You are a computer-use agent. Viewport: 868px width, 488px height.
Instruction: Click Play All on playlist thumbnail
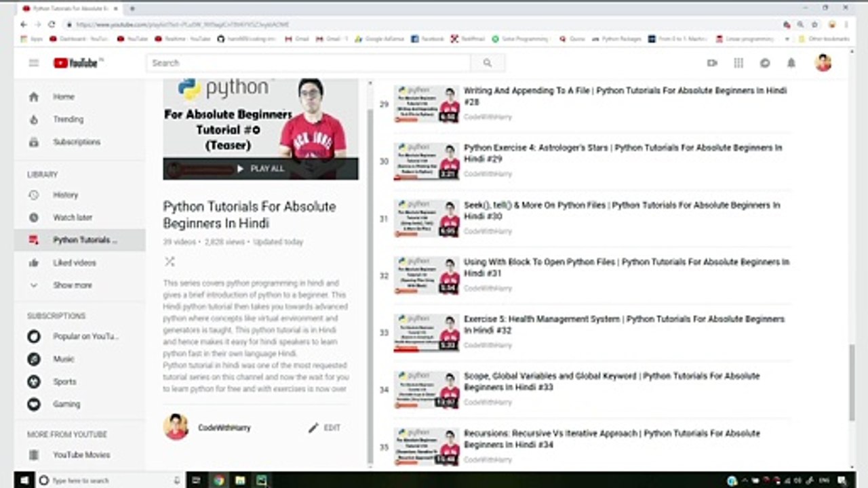(260, 169)
